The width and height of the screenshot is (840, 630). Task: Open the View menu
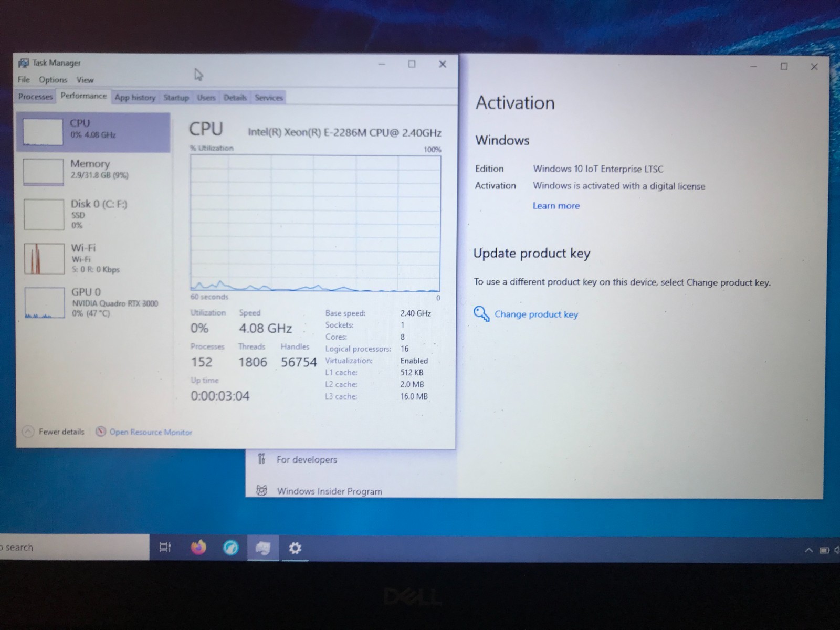tap(85, 80)
